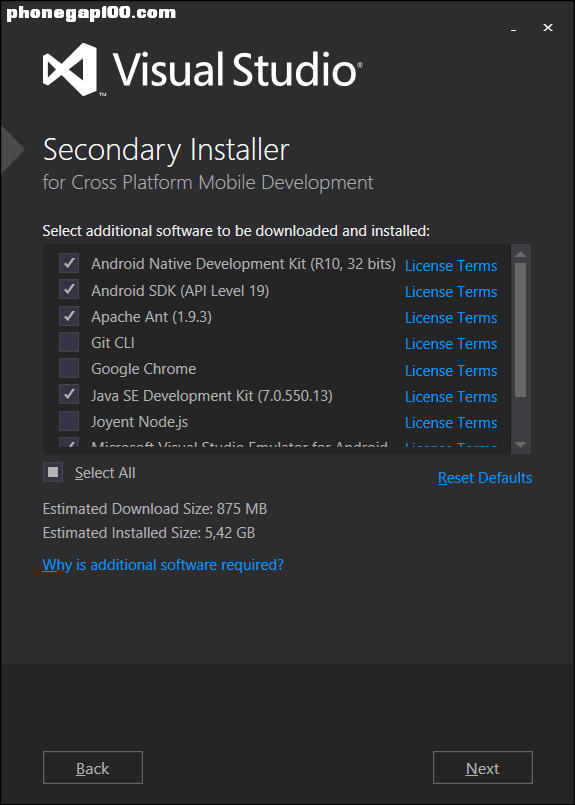Minimize the installer window

click(513, 28)
